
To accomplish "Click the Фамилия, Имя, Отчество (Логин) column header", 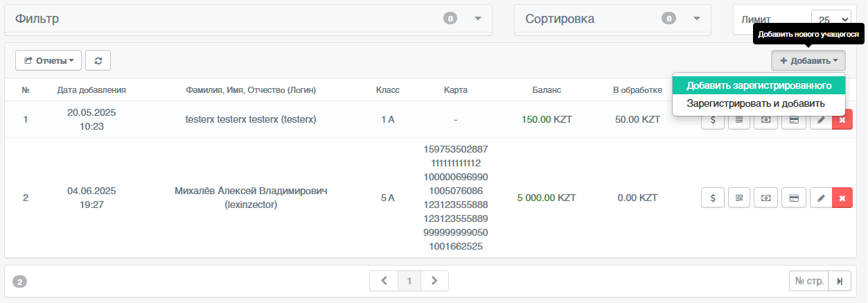I will [251, 90].
